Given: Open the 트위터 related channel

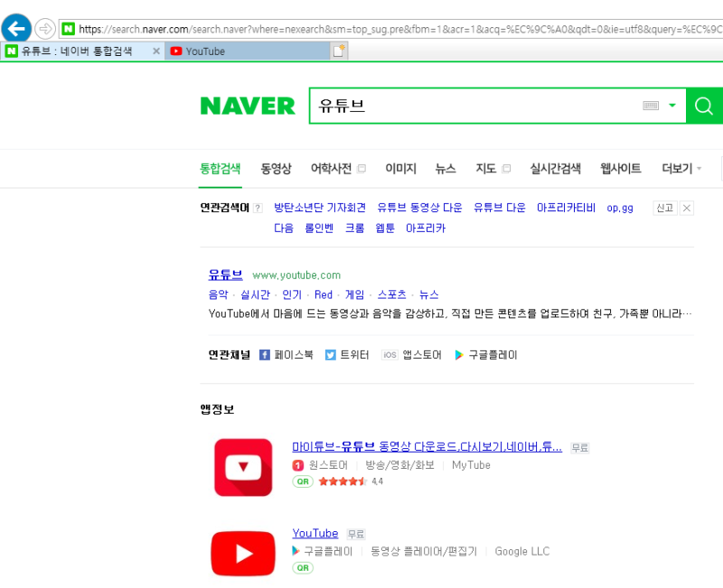Looking at the screenshot, I should pyautogui.click(x=347, y=355).
